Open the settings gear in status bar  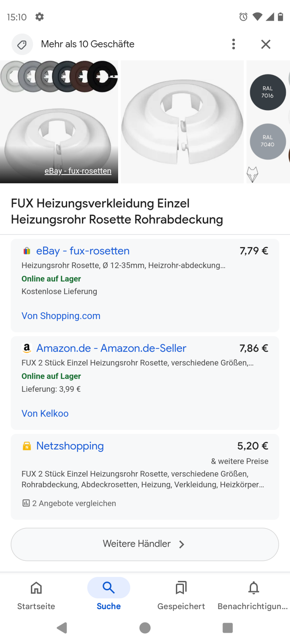click(x=40, y=17)
